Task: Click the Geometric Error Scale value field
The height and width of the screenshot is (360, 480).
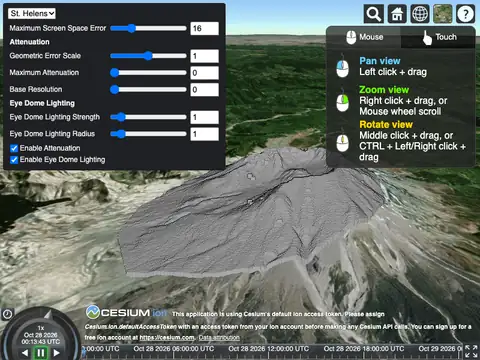Action: tap(204, 56)
